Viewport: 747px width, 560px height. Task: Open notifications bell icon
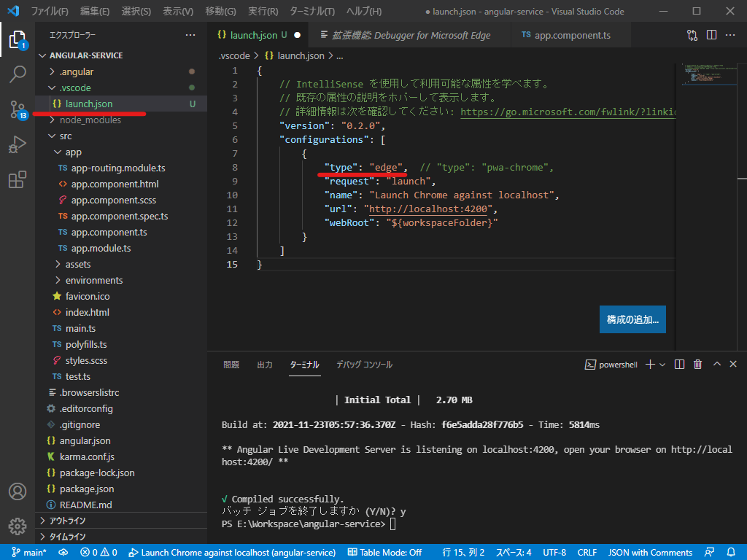pos(731,553)
